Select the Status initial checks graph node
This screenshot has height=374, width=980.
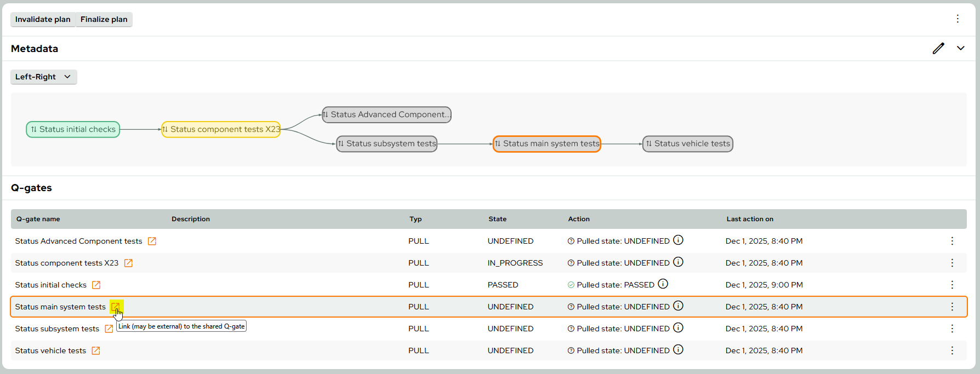click(73, 129)
